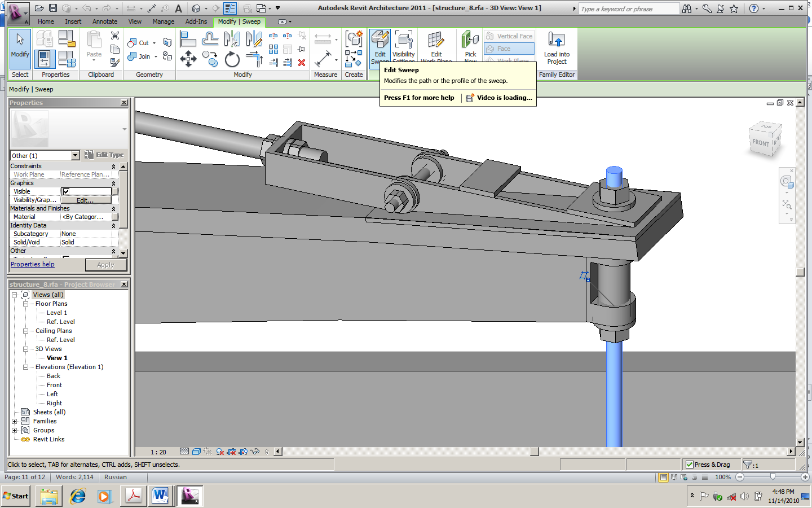Click the Windows Start button
This screenshot has width=812, height=508.
16,496
